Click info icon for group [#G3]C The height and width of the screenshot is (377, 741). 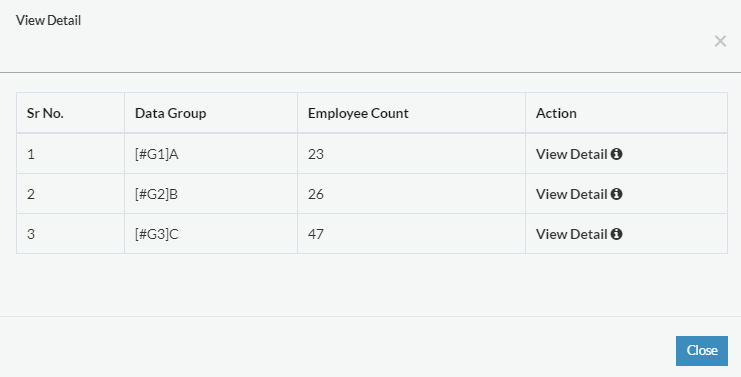click(616, 234)
